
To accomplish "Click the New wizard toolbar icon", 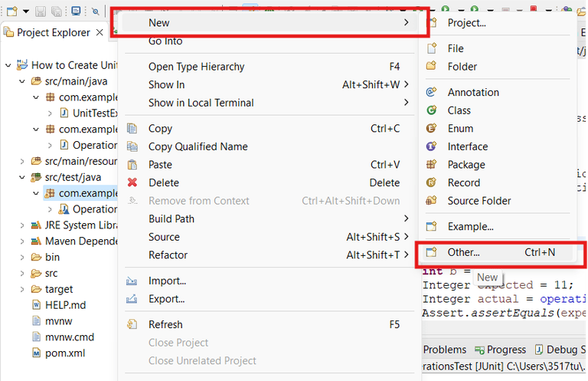I will (11, 11).
